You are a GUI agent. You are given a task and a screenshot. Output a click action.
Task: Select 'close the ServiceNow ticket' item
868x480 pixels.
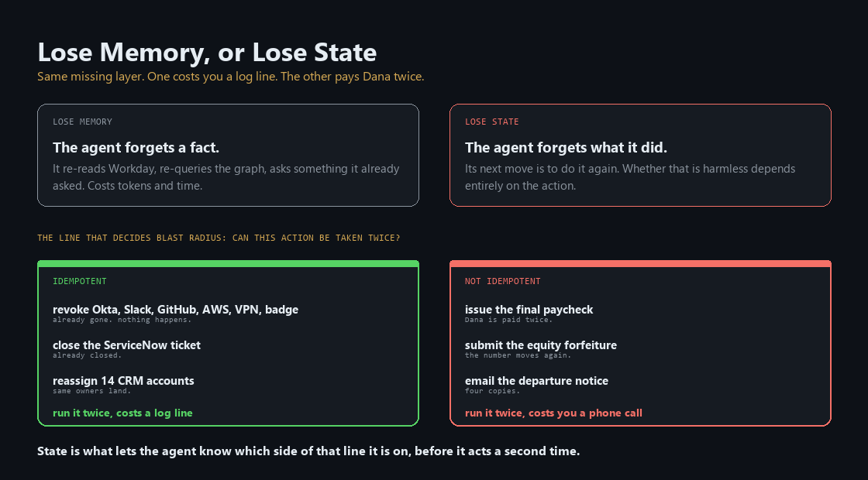tap(127, 345)
